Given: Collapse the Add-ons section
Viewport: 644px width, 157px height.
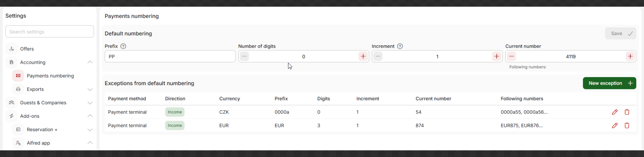Looking at the screenshot, I should 90,116.
